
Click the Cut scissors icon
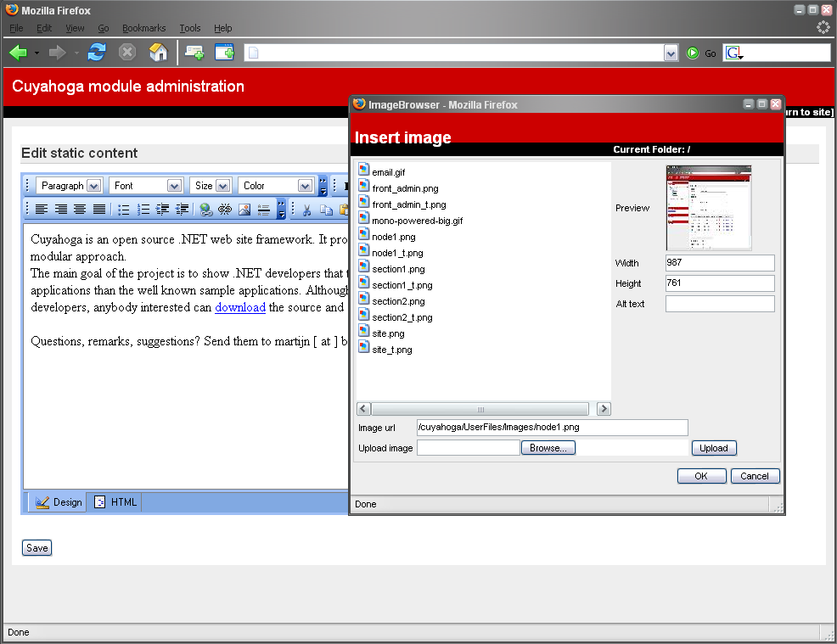tap(307, 210)
